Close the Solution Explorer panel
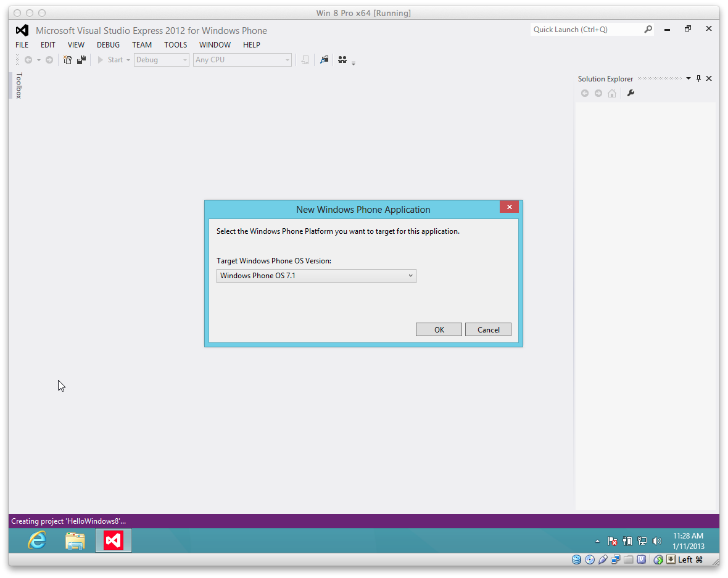728x578 pixels. pos(709,78)
